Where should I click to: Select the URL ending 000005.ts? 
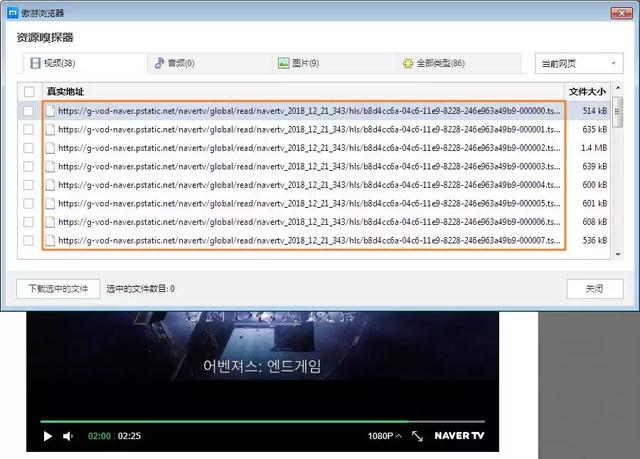(x=309, y=204)
